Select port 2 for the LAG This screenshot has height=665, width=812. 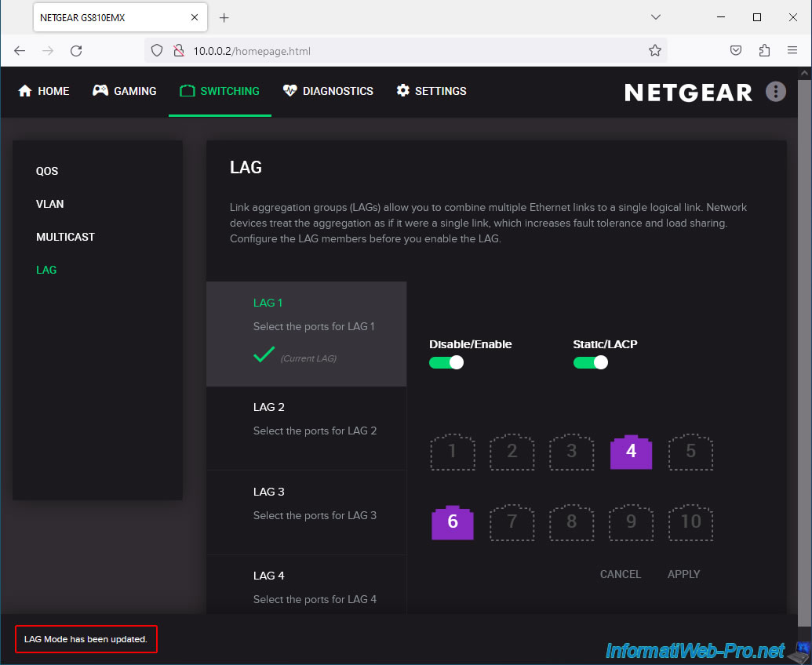coord(512,452)
